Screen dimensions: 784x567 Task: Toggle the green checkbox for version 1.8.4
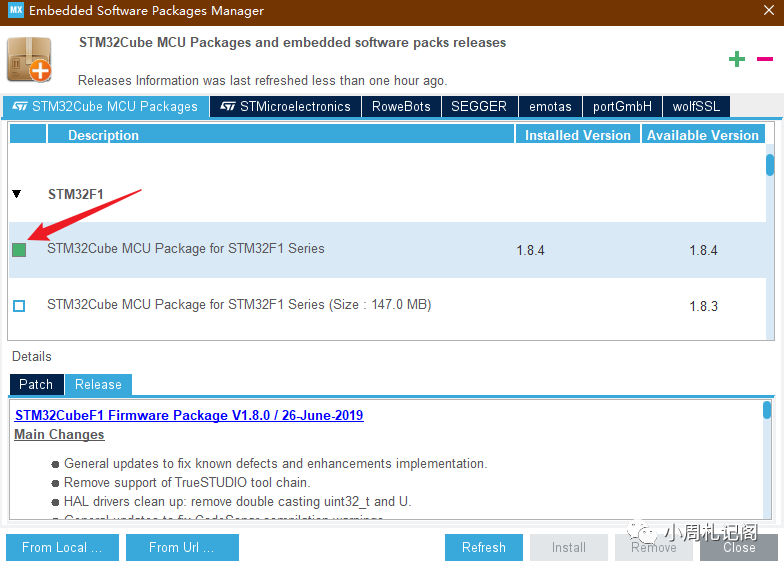[19, 250]
